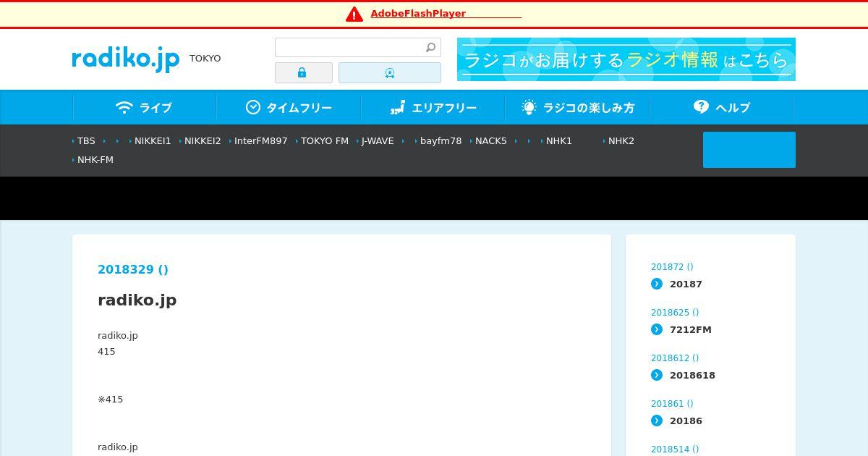Click the blue button in station bar
Image resolution: width=868 pixels, height=456 pixels.
pyautogui.click(x=749, y=150)
